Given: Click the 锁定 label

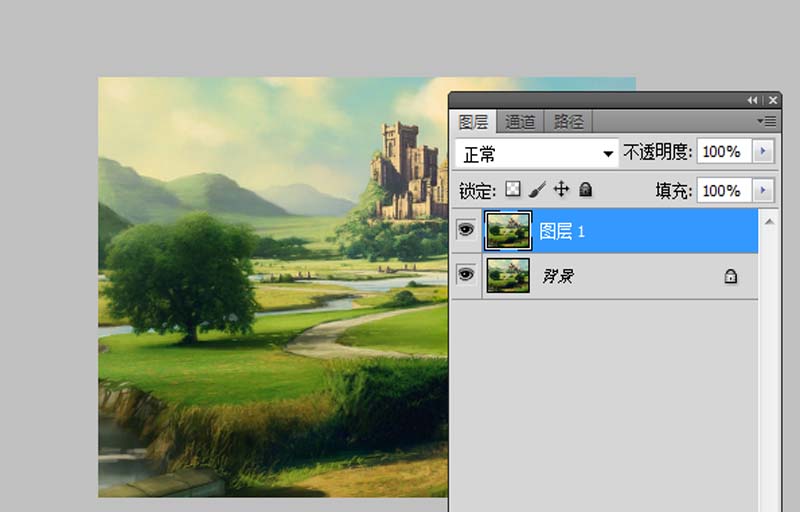Looking at the screenshot, I should click(x=477, y=191).
